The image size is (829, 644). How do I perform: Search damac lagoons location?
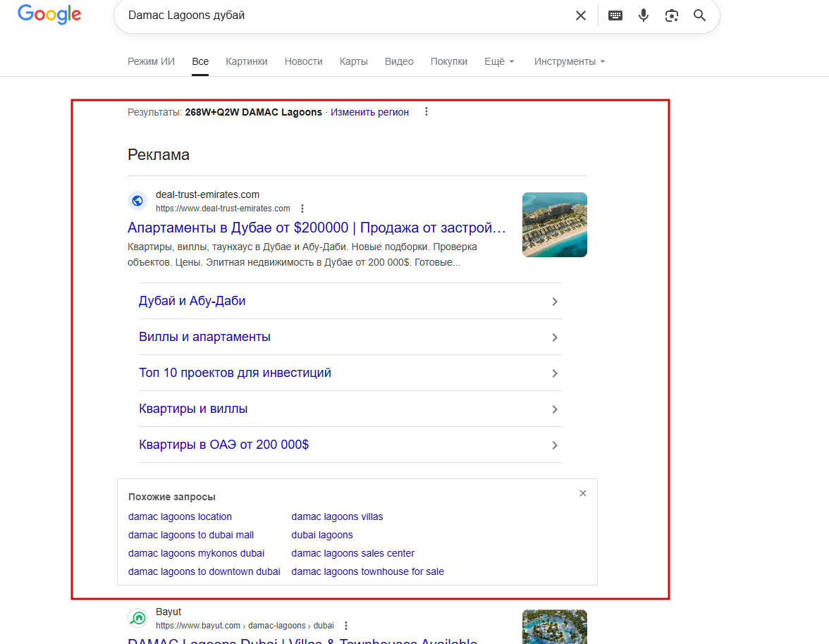(x=180, y=516)
